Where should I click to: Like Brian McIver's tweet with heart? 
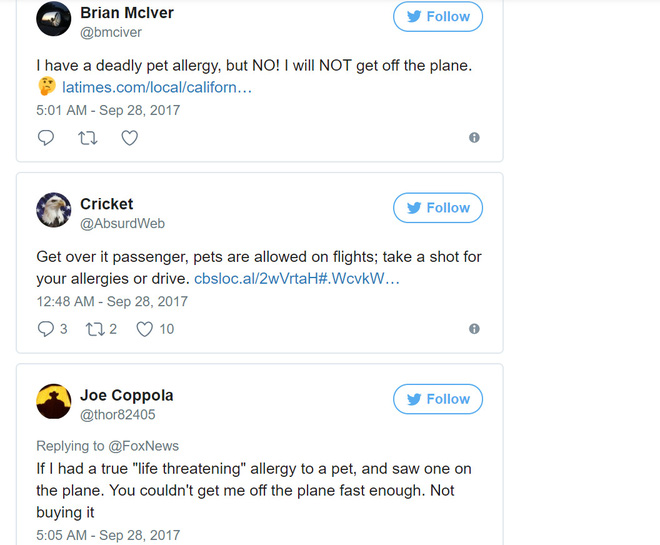click(x=129, y=138)
